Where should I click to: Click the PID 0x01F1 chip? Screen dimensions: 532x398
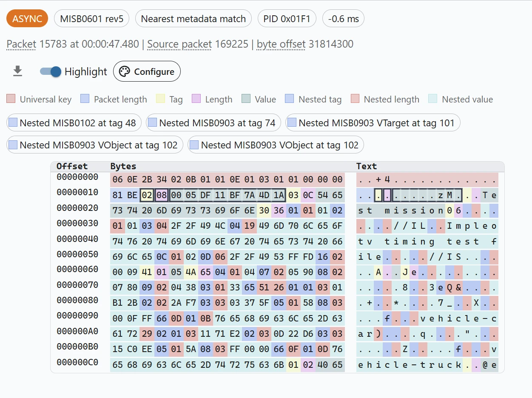pos(287,19)
